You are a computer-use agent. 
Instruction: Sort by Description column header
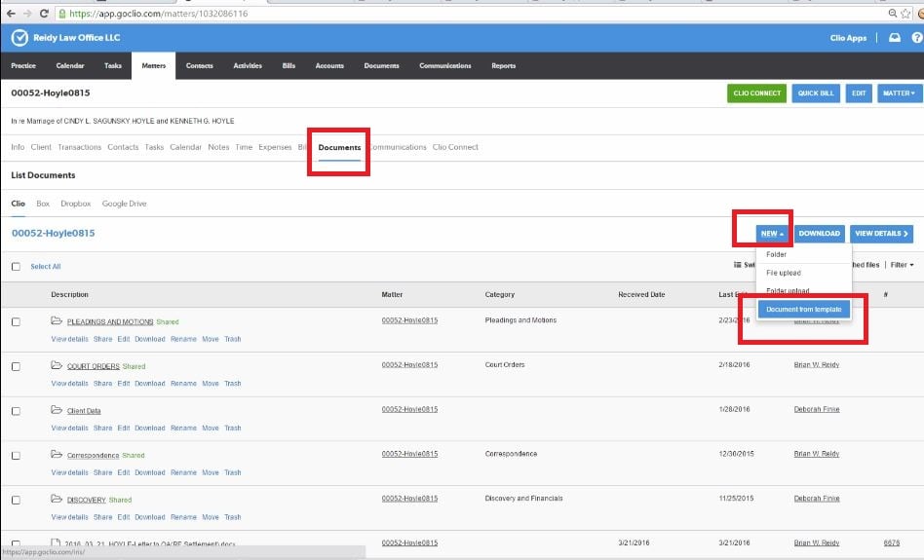click(x=69, y=294)
